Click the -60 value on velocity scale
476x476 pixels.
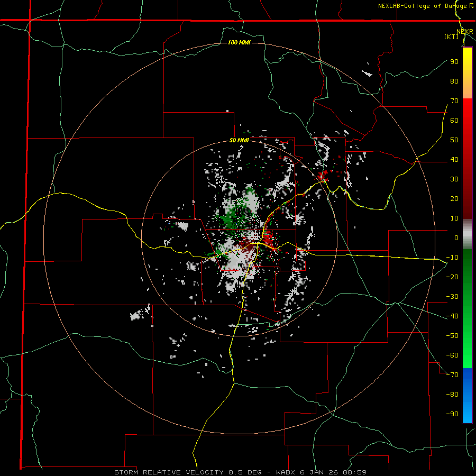point(452,355)
